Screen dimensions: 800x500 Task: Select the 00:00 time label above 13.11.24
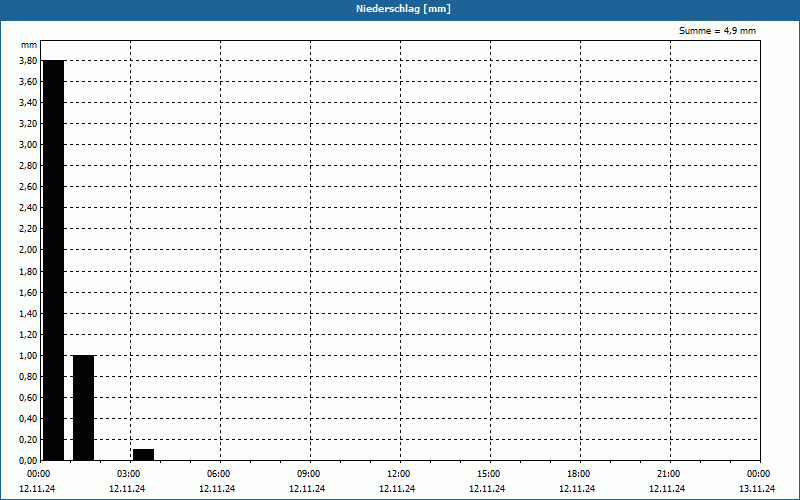[x=759, y=474]
